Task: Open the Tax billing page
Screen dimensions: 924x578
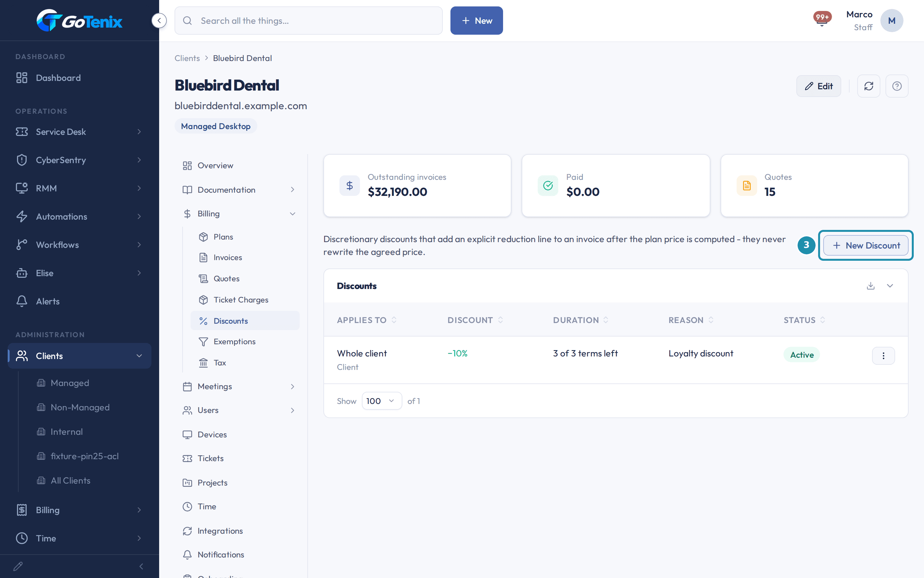Action: click(x=245, y=363)
